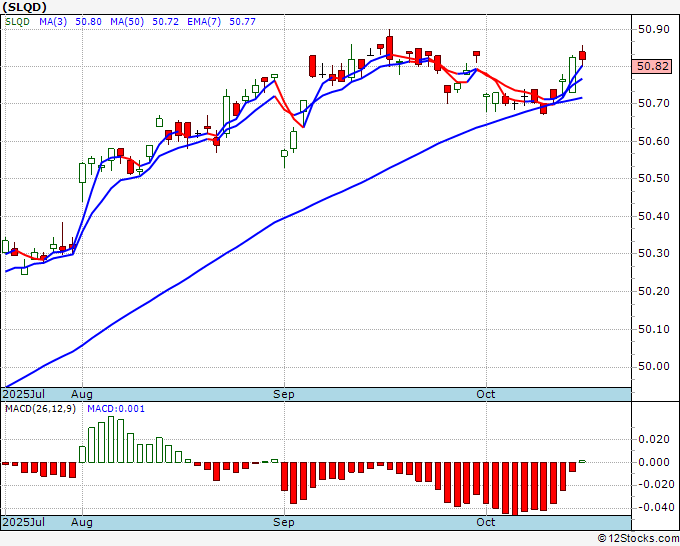680x546 pixels.
Task: Click the 50.70 price axis label
Action: [654, 103]
